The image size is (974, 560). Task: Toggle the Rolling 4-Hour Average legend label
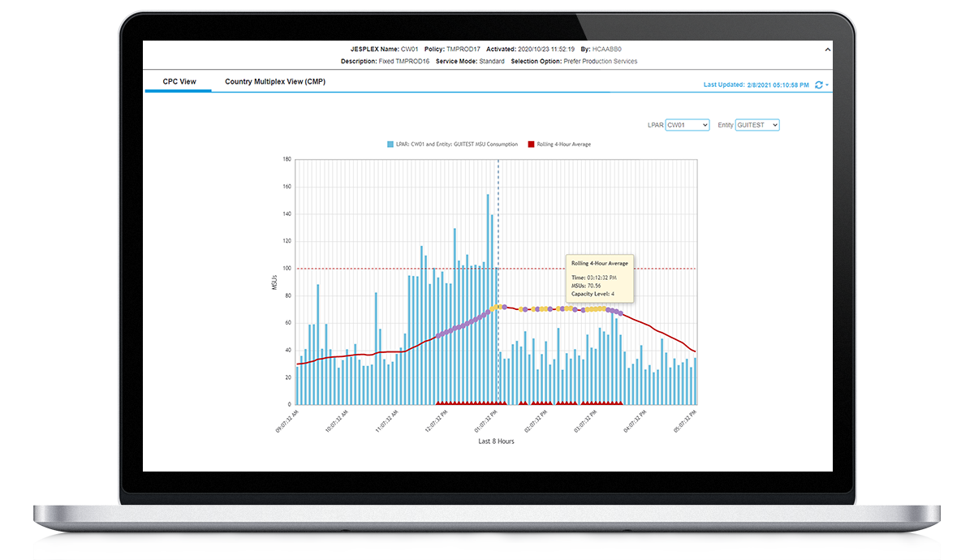563,144
